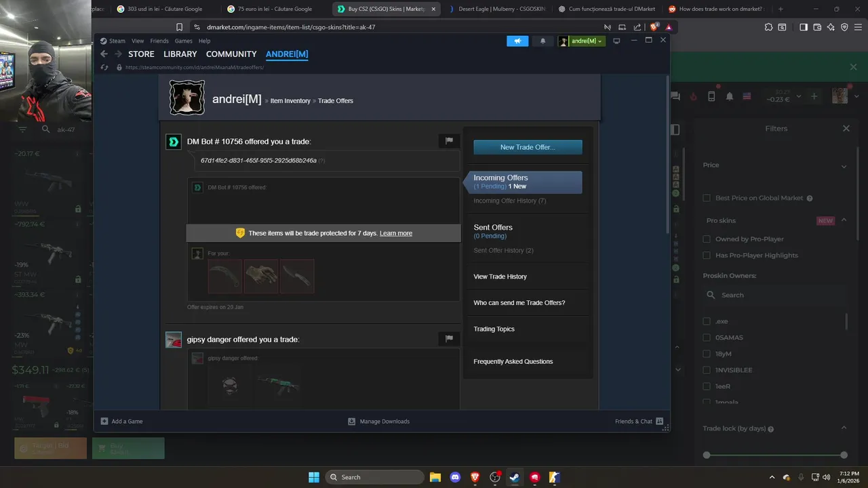Go to the Steam COMMUNITY tab
Viewport: 868px width, 488px height.
pos(231,54)
